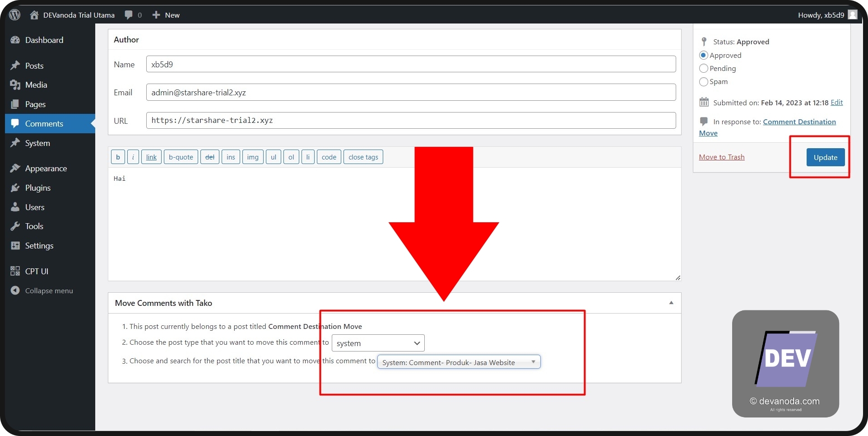Click the calendar icon beside Submitted on

coord(704,102)
